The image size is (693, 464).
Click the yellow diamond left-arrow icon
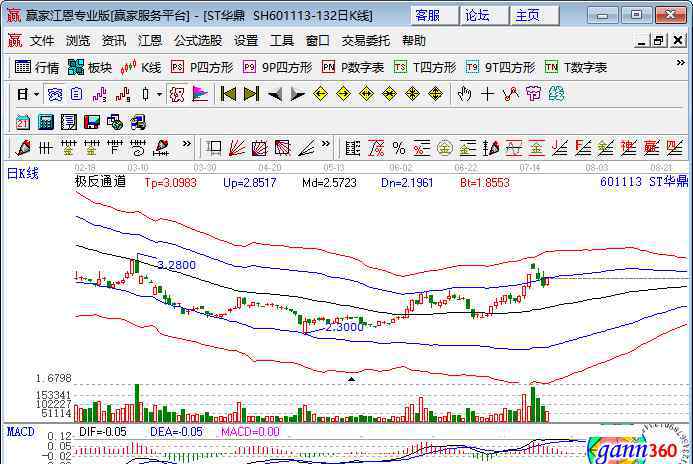click(320, 94)
